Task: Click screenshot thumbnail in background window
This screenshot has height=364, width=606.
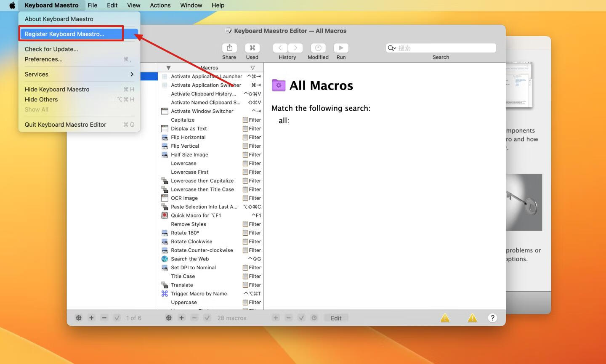Action: [519, 84]
